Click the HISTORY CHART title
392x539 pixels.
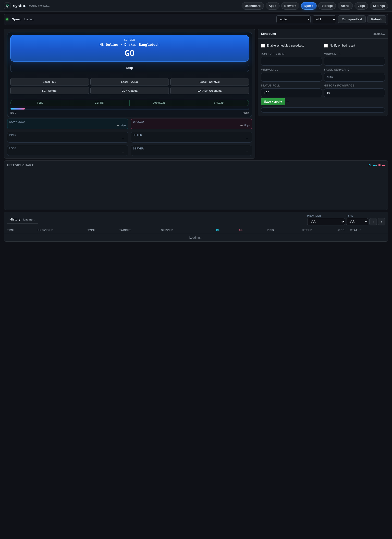click(x=20, y=165)
